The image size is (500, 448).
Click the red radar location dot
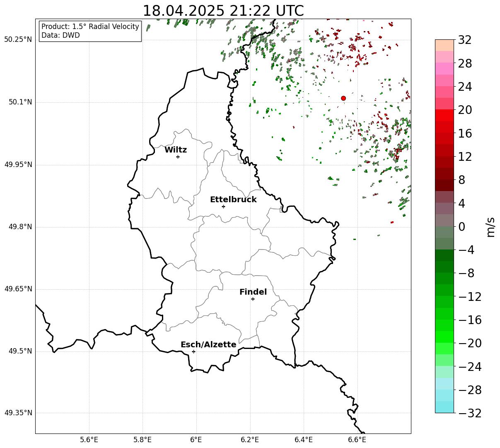[343, 98]
